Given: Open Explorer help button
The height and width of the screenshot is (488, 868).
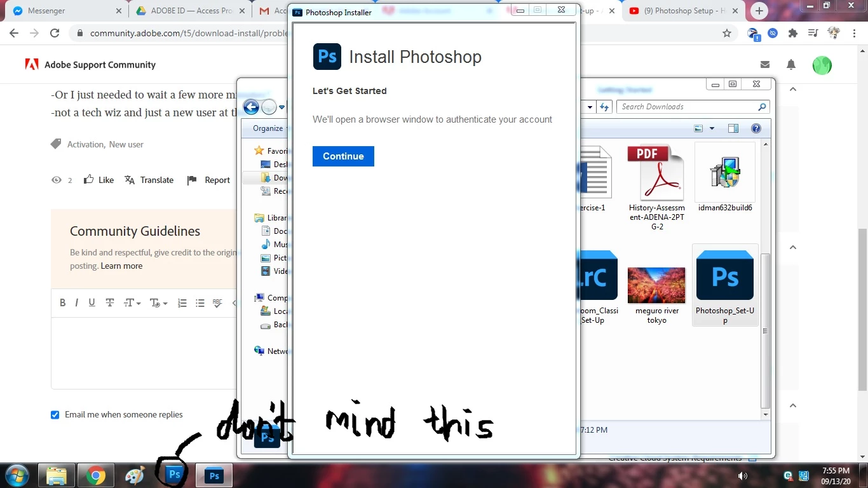Looking at the screenshot, I should coord(756,128).
